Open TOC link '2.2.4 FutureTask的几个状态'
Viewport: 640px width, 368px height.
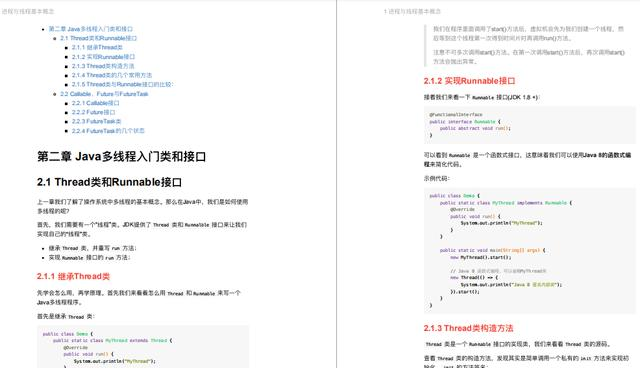(108, 131)
